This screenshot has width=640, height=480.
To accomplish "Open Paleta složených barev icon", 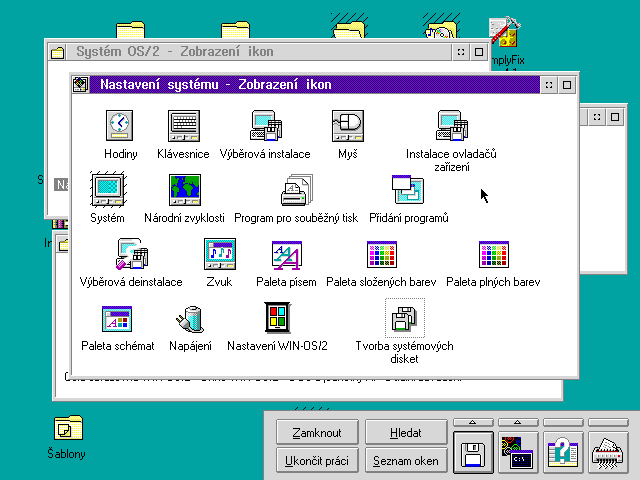I will [382, 254].
